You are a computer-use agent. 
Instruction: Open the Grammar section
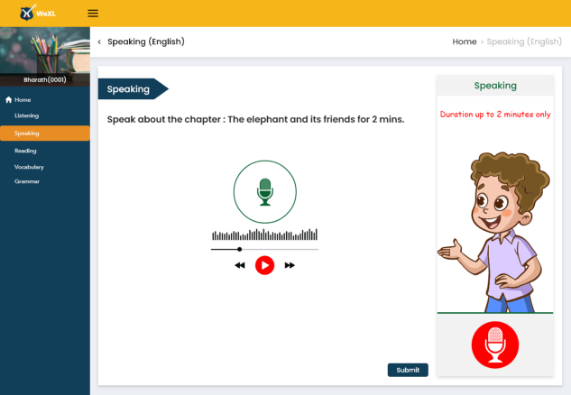[x=27, y=181]
